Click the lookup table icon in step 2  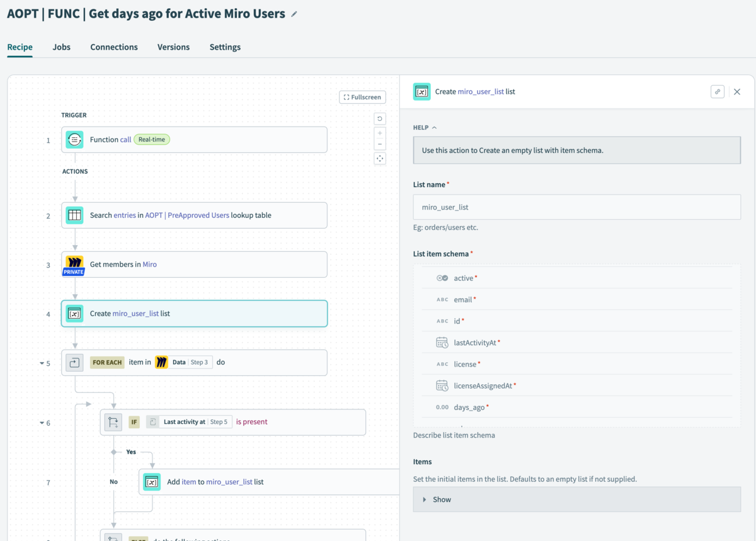(74, 215)
